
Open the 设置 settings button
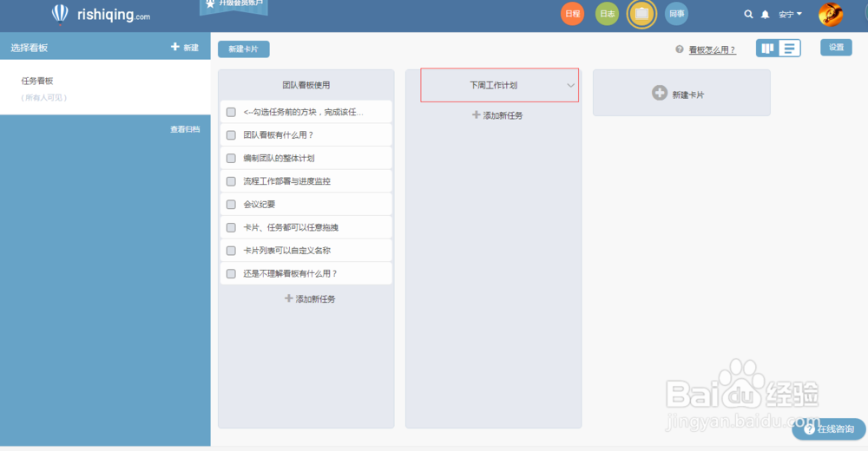tap(836, 48)
